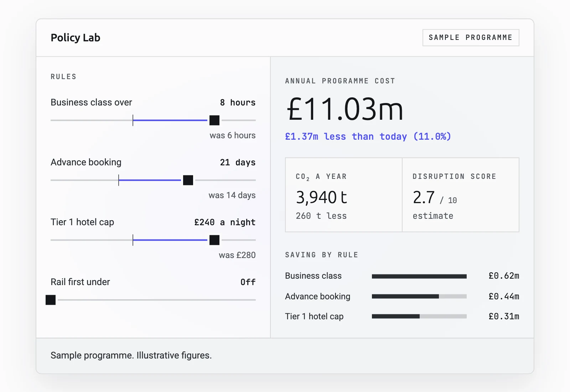Click the Rail first under slider handle

click(51, 300)
